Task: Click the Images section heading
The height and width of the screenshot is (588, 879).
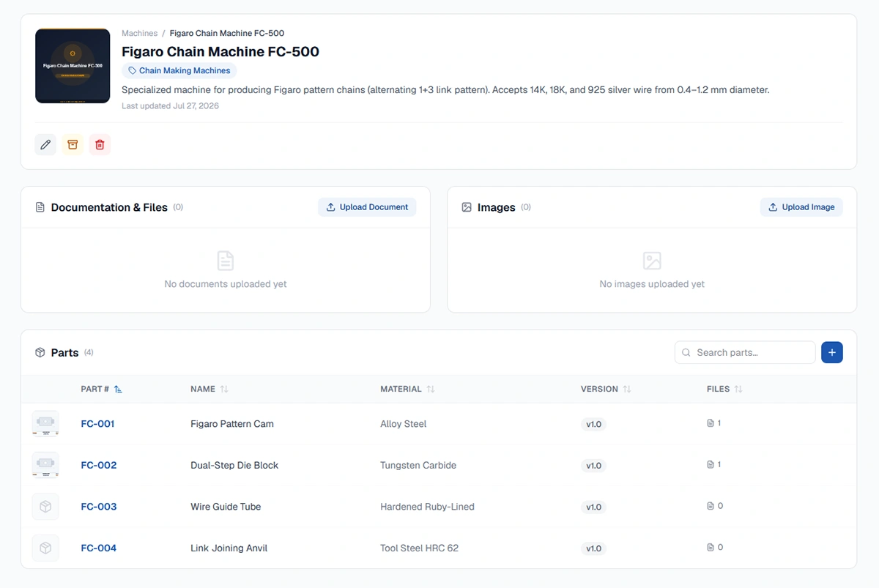Action: click(x=497, y=207)
